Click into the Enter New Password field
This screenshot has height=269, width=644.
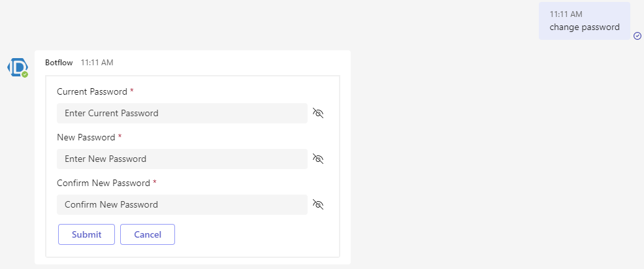(x=182, y=159)
